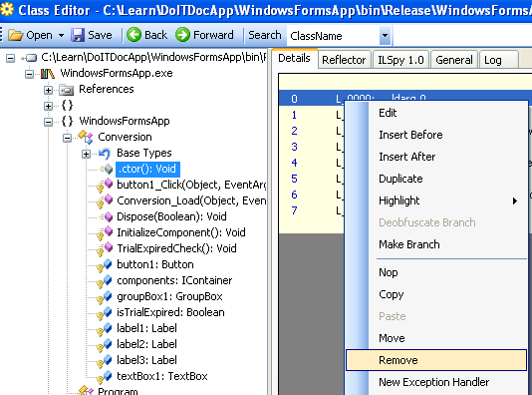Click the WindowsFormsApp namespace braces icon
The width and height of the screenshot is (532, 395).
[67, 122]
